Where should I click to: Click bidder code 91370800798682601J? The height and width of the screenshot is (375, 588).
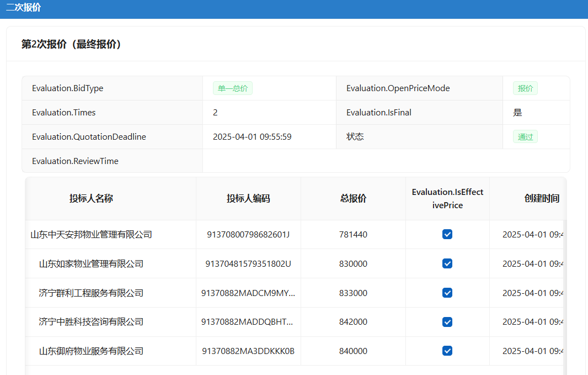click(248, 235)
